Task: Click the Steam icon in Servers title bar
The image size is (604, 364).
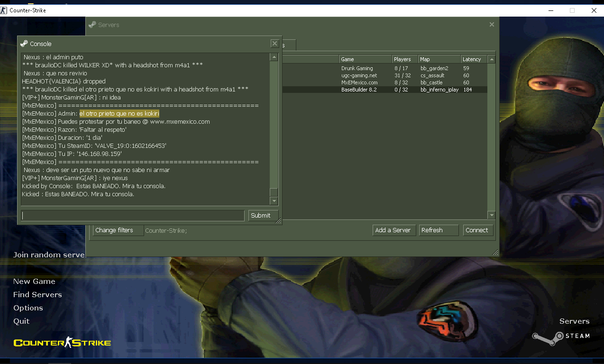Action: 92,25
